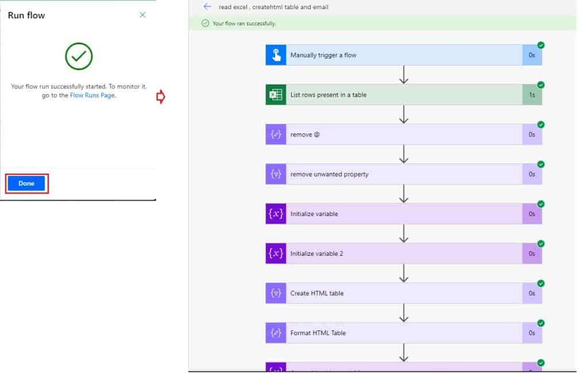
Task: Click the variable icon on Initialize variable step
Action: click(x=276, y=214)
